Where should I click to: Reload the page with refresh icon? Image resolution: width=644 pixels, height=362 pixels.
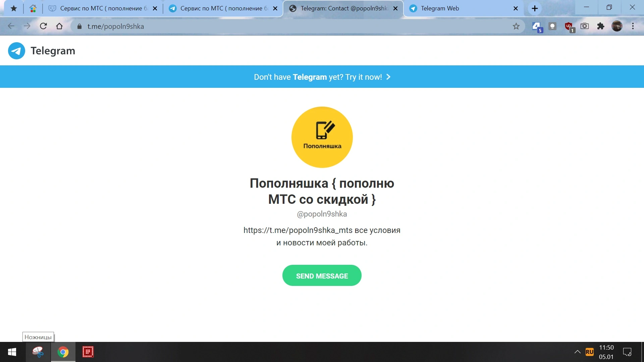[x=43, y=26]
